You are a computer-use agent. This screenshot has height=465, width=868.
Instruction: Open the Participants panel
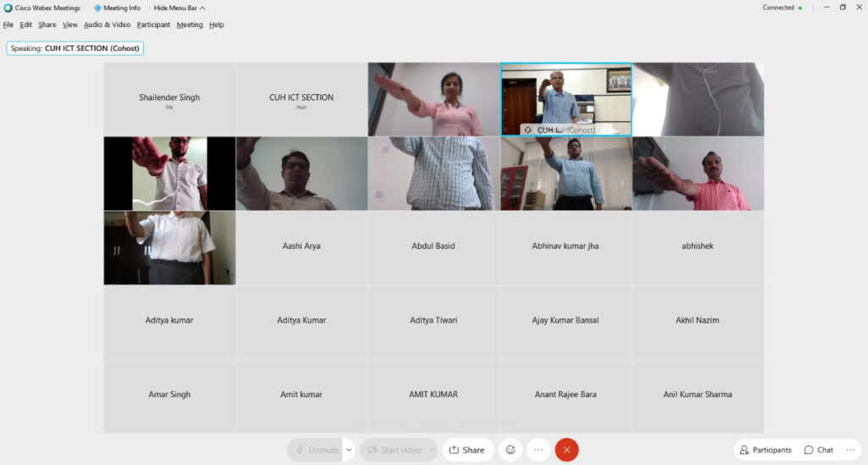pos(765,450)
